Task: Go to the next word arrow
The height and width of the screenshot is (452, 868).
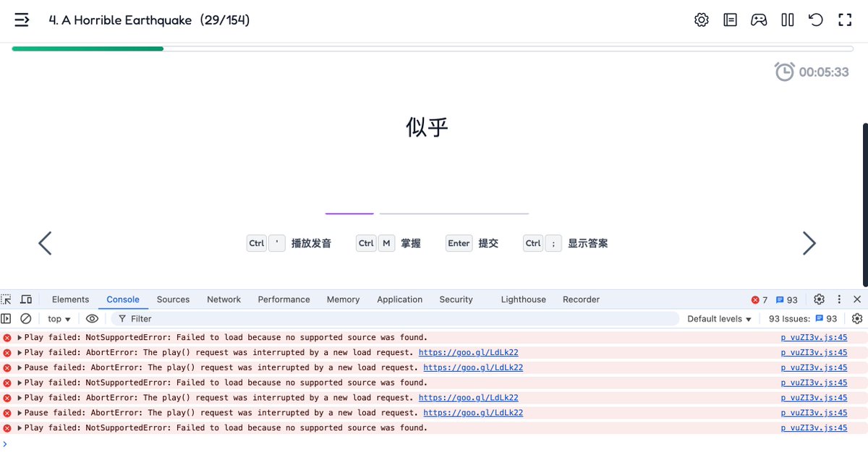Action: [x=809, y=243]
